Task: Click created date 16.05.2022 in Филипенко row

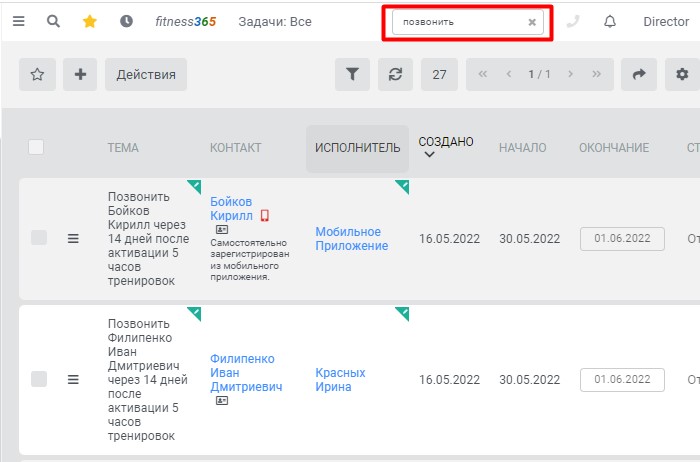Action: (449, 379)
